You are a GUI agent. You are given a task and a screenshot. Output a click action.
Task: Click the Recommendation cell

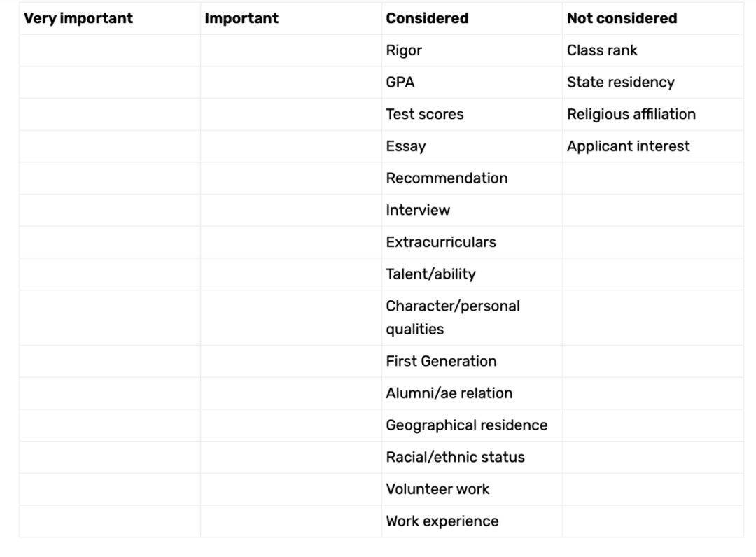(447, 178)
